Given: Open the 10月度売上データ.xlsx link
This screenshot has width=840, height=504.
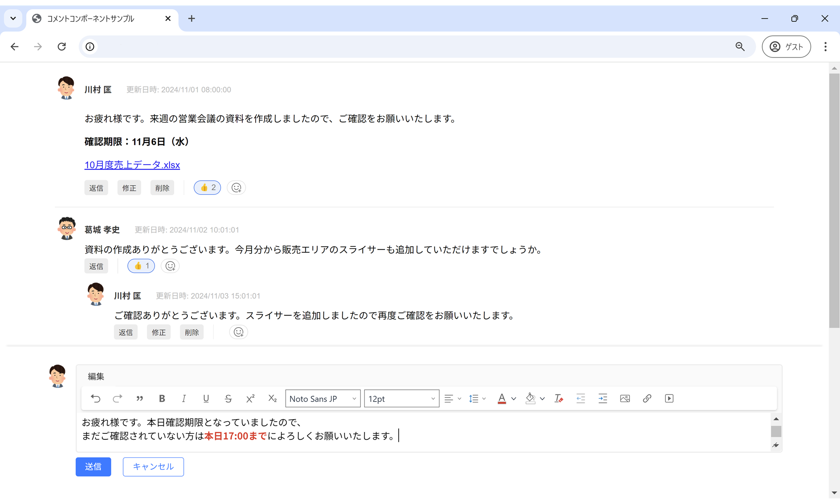Looking at the screenshot, I should click(x=132, y=165).
